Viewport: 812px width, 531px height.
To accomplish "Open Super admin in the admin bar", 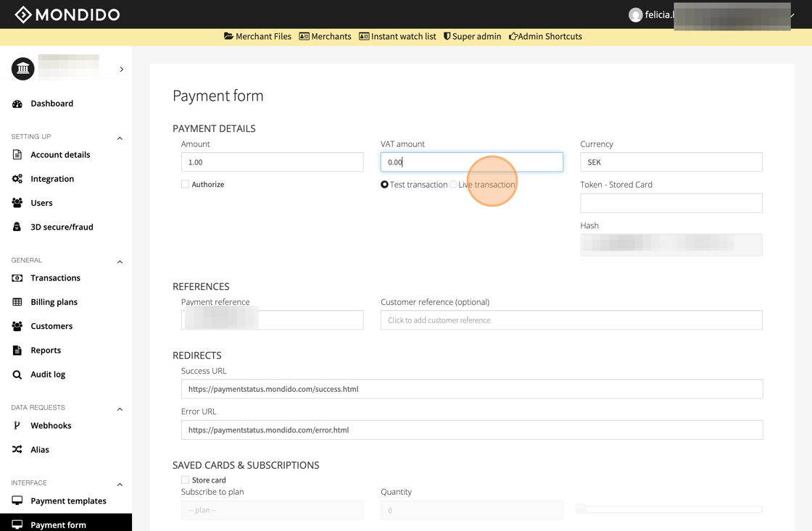I will pyautogui.click(x=472, y=36).
